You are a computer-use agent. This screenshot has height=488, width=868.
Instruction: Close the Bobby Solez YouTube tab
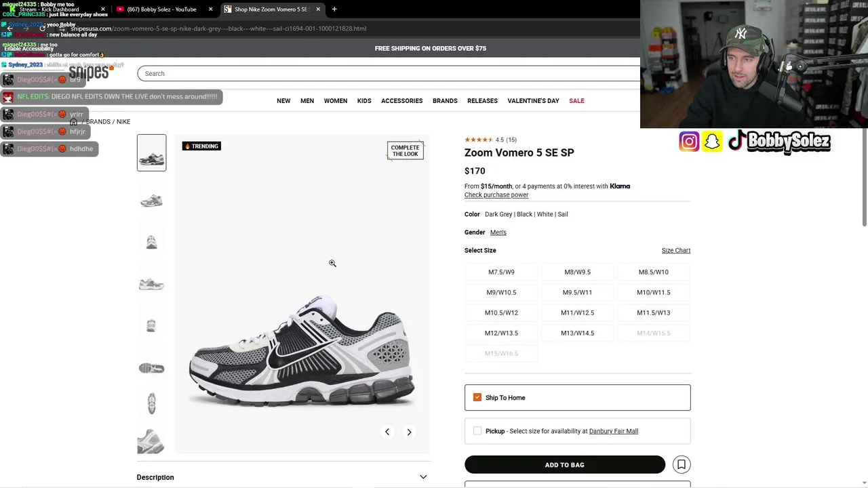210,9
